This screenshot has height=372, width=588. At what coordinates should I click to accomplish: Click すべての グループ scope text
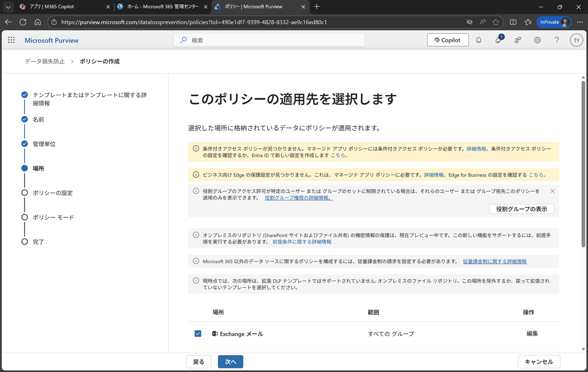(x=391, y=334)
